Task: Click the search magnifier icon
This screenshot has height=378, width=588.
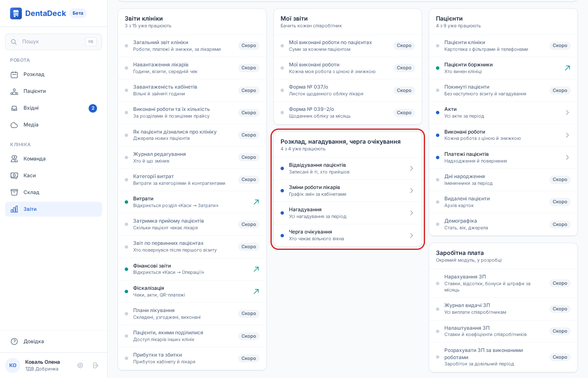Action: coord(14,42)
